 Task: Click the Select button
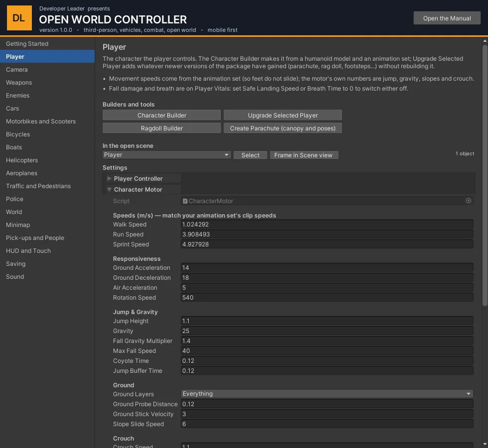click(250, 155)
